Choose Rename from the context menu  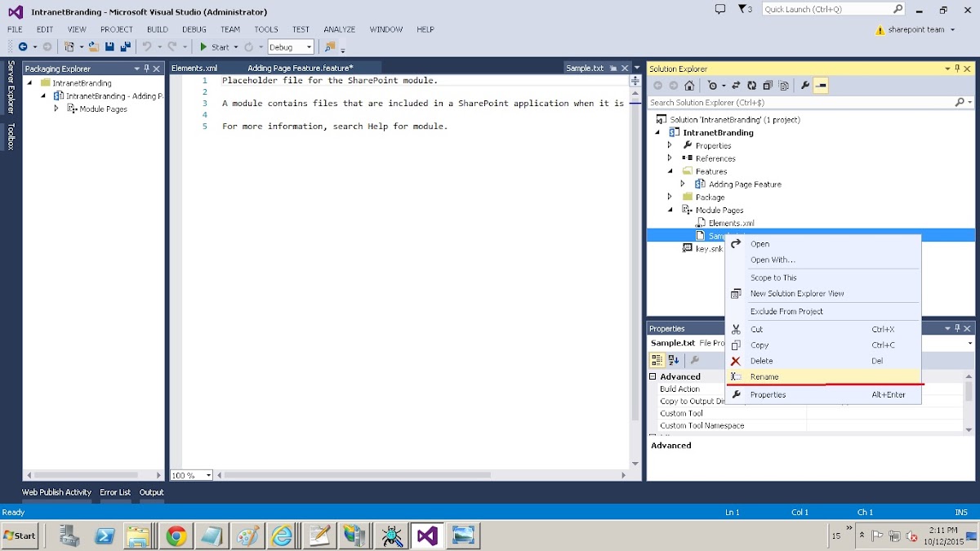coord(823,376)
